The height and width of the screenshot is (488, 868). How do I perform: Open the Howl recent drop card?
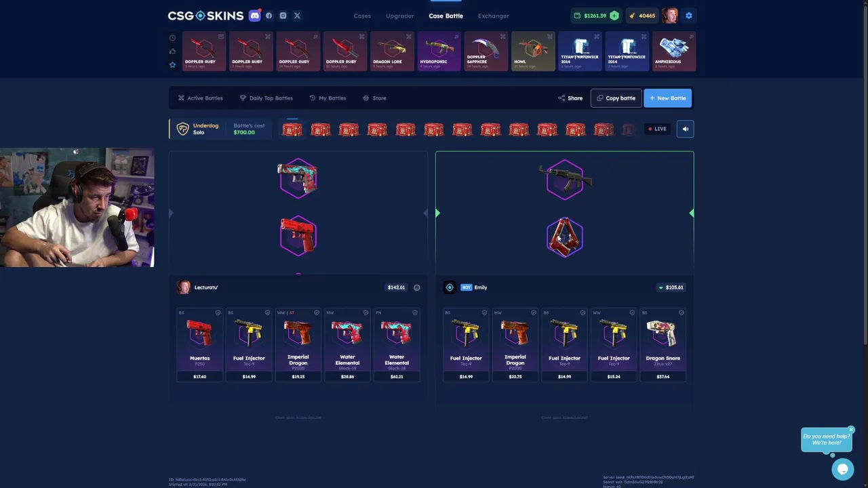tap(532, 51)
